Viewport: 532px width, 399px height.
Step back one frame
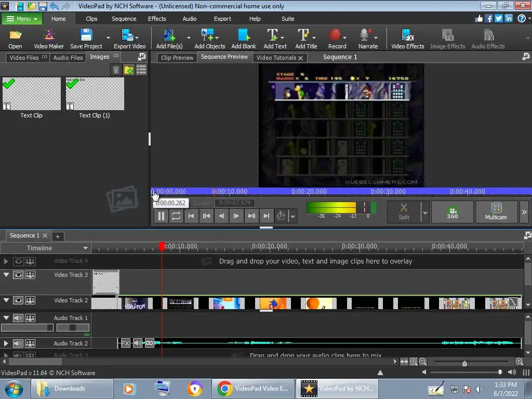tap(221, 216)
